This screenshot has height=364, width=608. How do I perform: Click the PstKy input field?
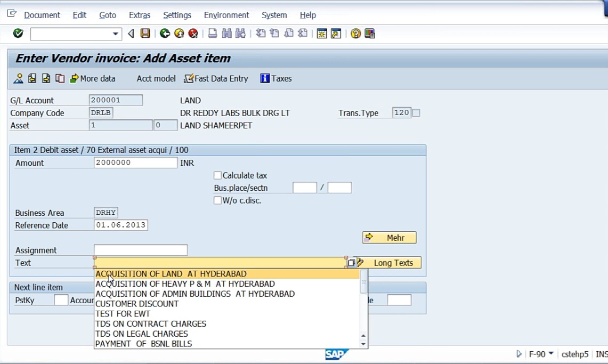61,300
